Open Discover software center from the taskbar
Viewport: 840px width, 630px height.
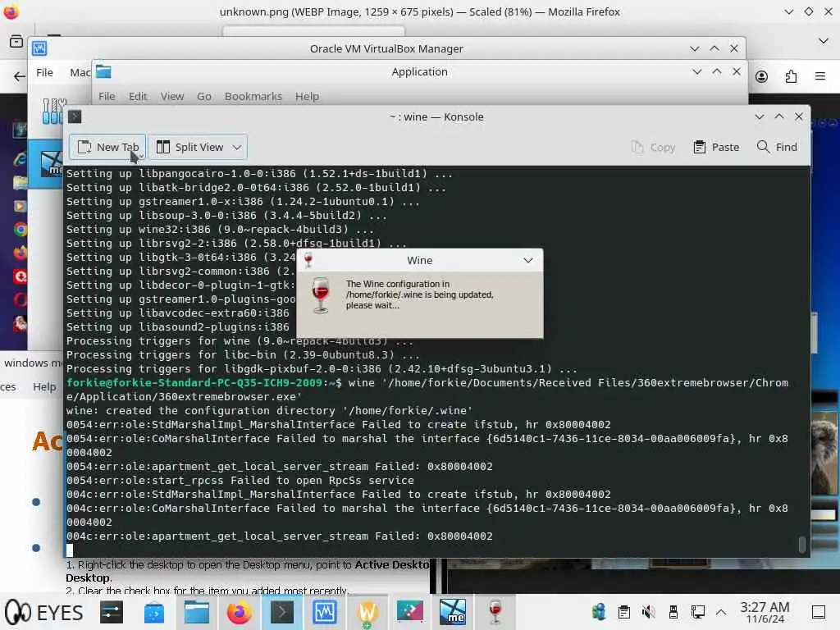click(153, 612)
